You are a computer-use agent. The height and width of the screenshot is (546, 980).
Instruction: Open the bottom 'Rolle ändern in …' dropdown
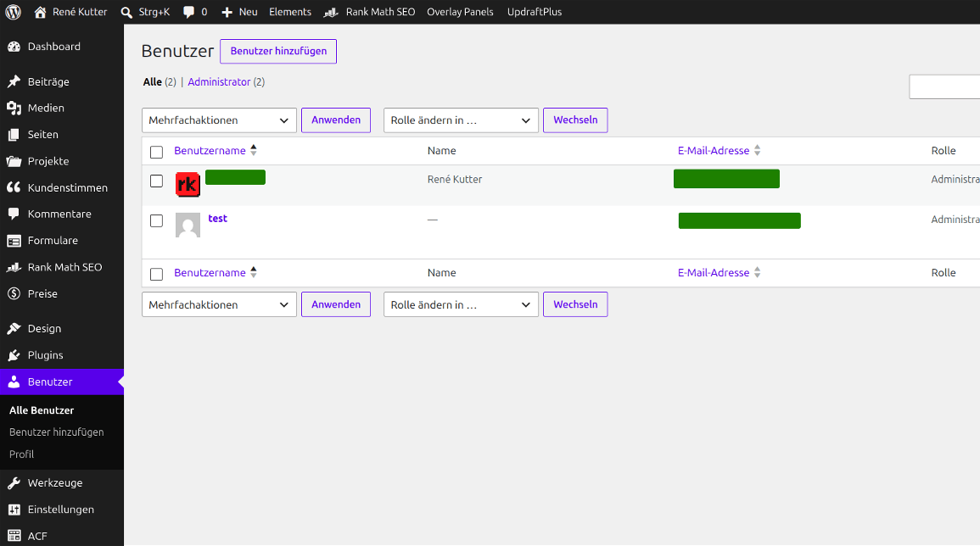(461, 305)
